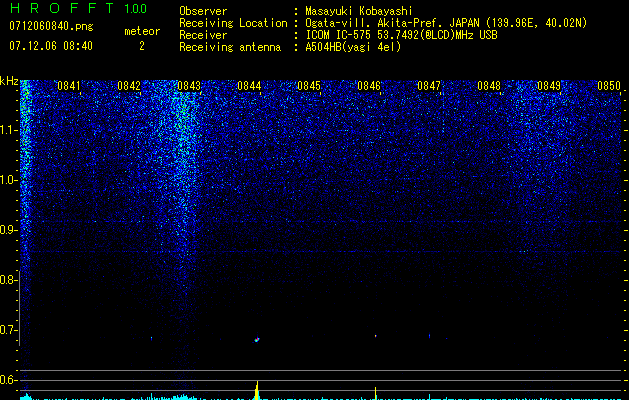Click the 0848 time marker
Screen dimensions: 629x400
[489, 86]
